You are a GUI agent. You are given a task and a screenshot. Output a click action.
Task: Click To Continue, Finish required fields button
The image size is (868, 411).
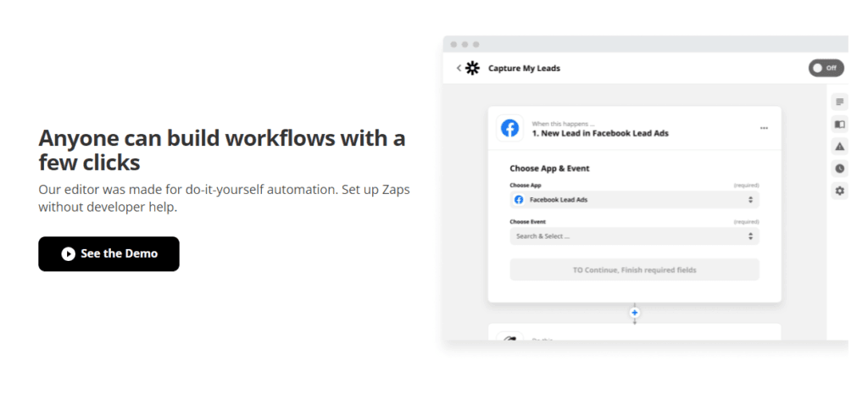pyautogui.click(x=634, y=270)
